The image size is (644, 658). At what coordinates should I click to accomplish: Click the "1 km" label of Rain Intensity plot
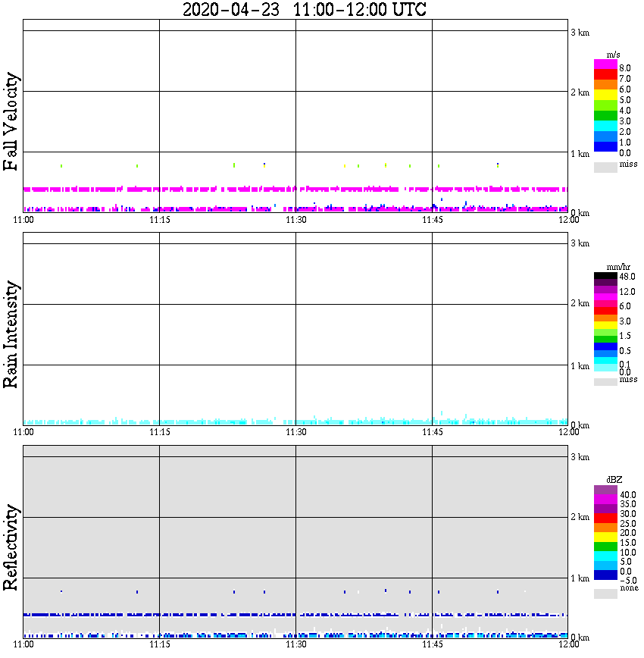(580, 366)
